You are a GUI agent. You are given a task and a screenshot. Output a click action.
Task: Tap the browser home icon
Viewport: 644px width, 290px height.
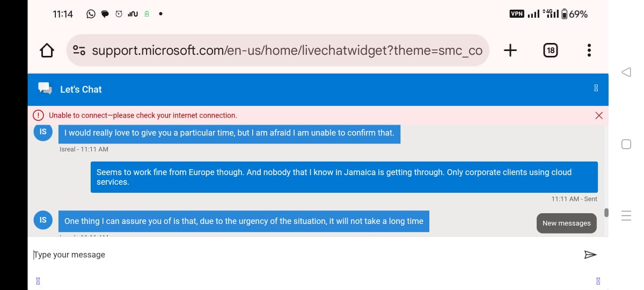[x=47, y=50]
